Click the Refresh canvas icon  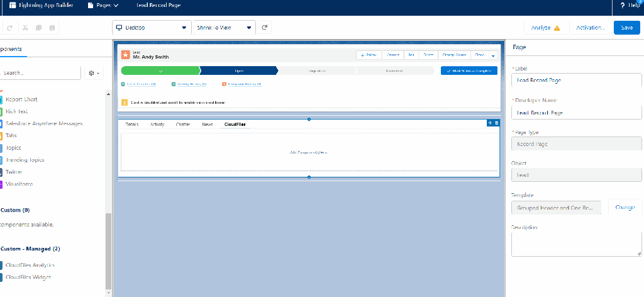click(265, 28)
